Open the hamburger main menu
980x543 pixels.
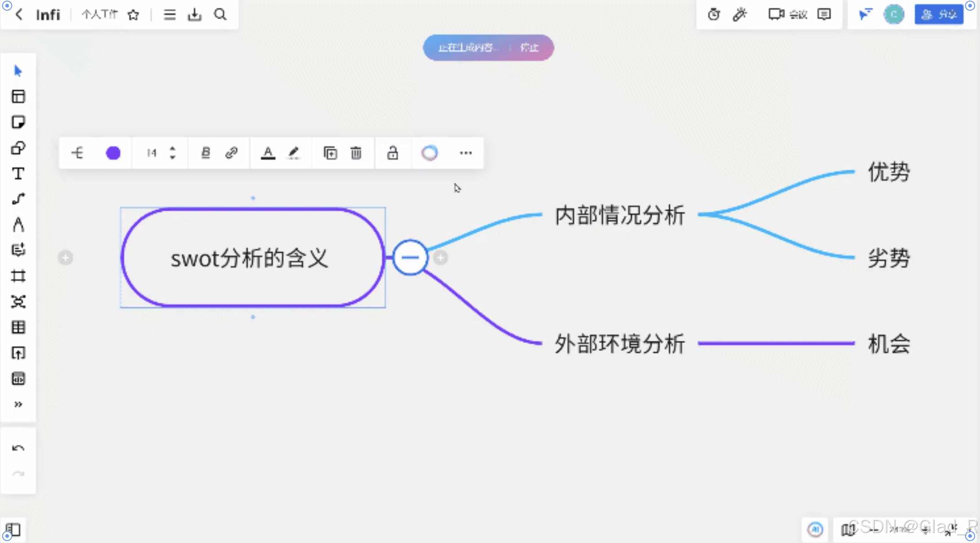click(x=170, y=15)
